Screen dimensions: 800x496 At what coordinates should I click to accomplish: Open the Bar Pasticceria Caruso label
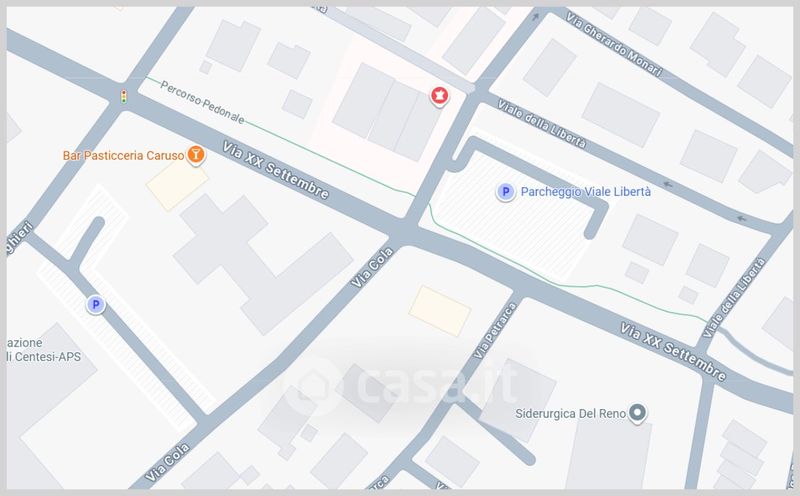pyautogui.click(x=123, y=155)
